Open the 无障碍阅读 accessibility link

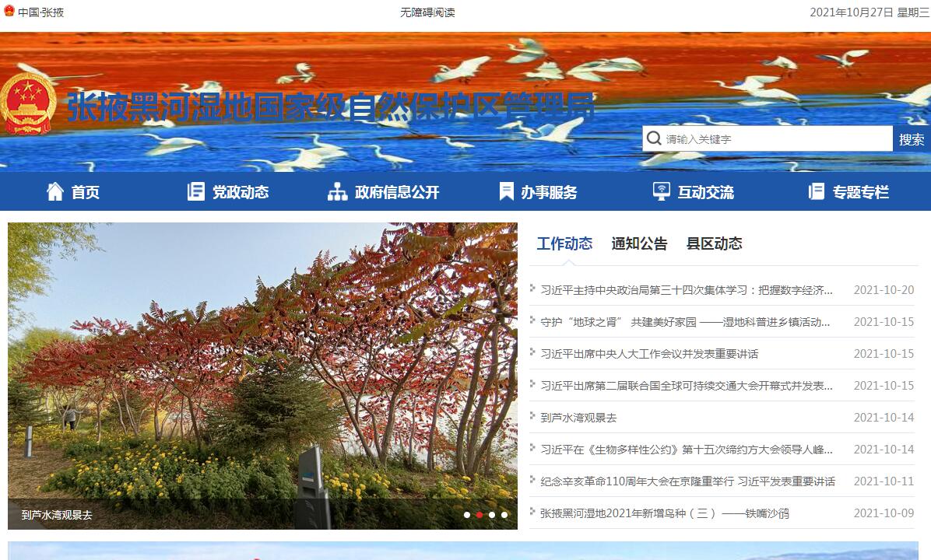[x=427, y=12]
